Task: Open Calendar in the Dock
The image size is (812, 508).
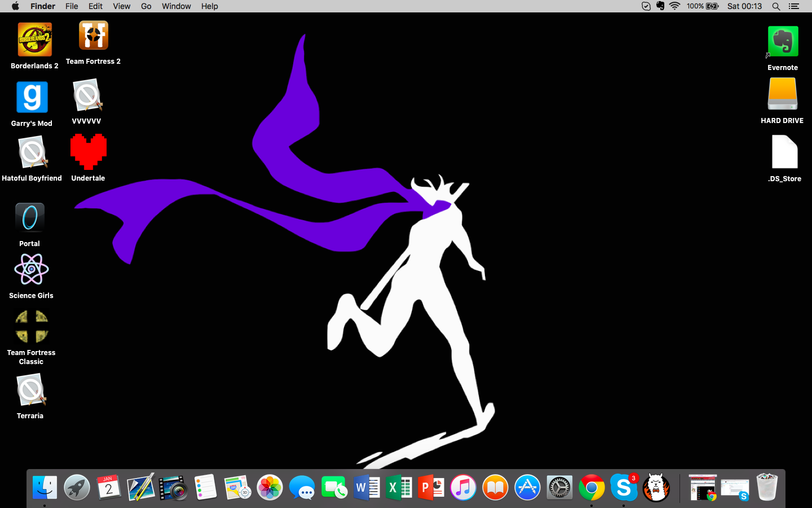Action: (x=109, y=487)
